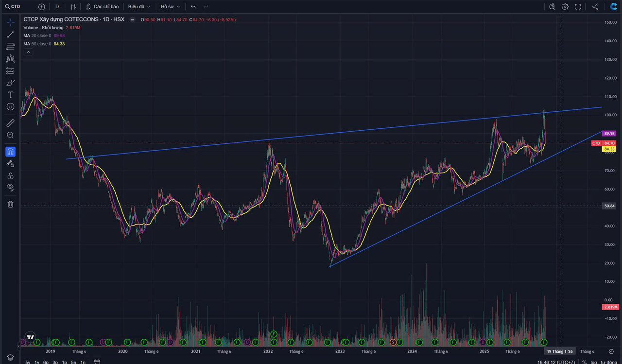Screen dimensions: 622x364
Task: Select the 1n time range
Action: pos(83,362)
